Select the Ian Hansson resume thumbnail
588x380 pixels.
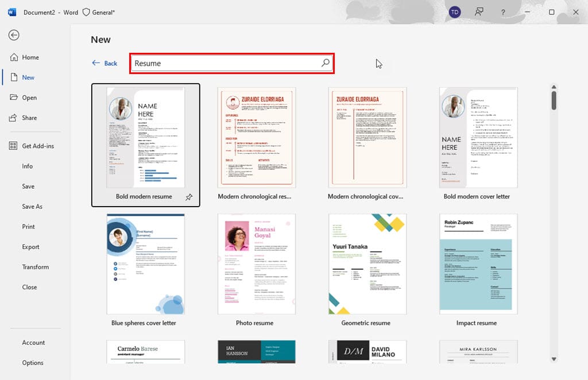(257, 352)
